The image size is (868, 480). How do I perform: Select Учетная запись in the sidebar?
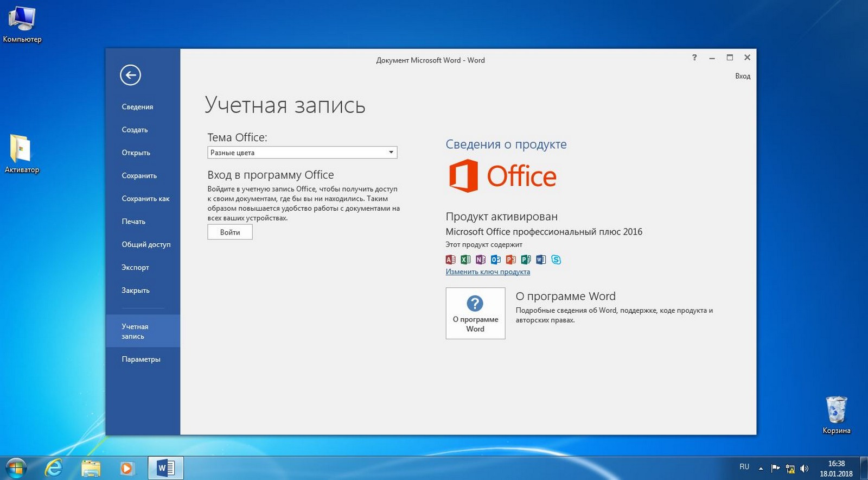pyautogui.click(x=143, y=331)
